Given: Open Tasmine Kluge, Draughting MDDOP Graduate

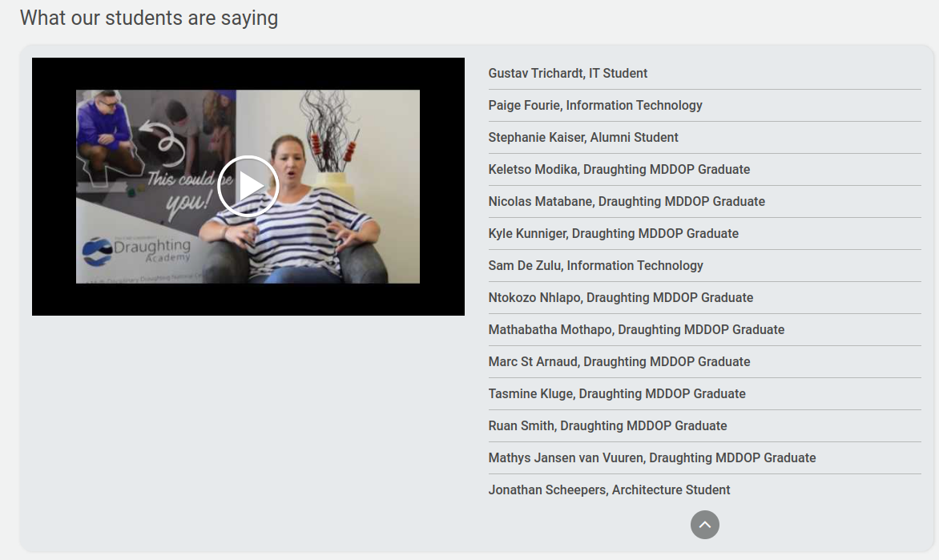Looking at the screenshot, I should point(617,394).
